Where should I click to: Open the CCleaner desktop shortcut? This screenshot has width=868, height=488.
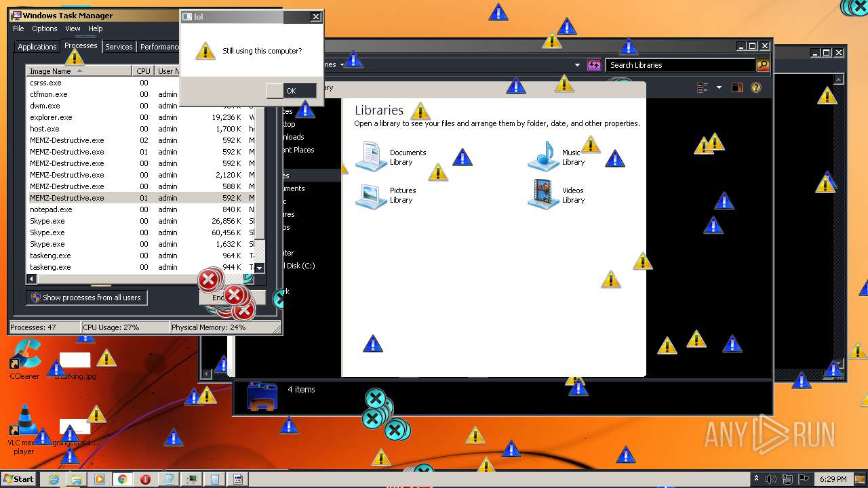click(x=24, y=359)
